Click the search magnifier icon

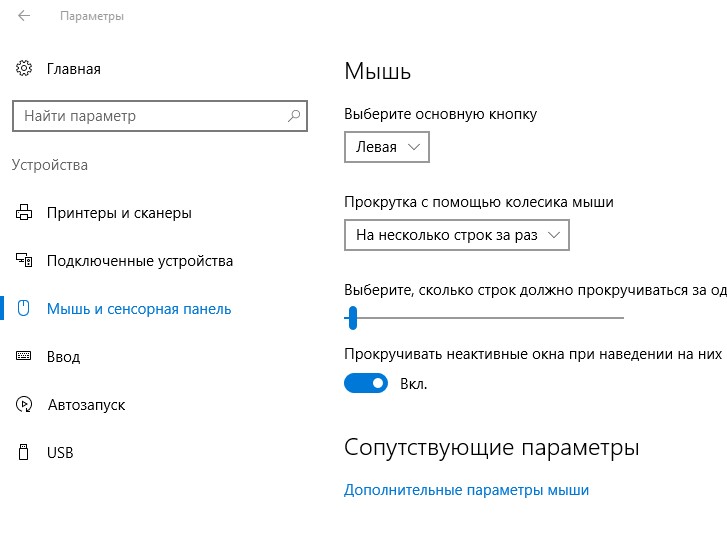pyautogui.click(x=294, y=116)
